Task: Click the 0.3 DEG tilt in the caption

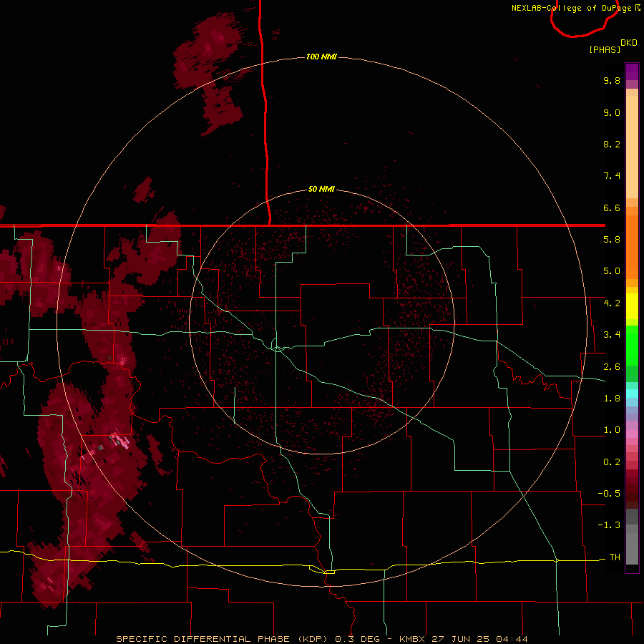Action: pos(357,639)
